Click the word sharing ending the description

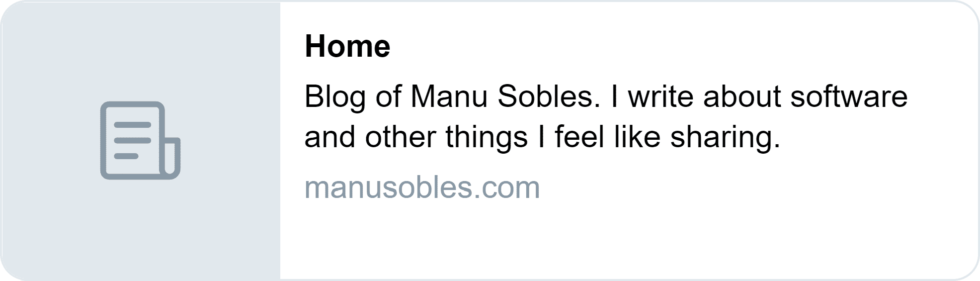pyautogui.click(x=725, y=138)
